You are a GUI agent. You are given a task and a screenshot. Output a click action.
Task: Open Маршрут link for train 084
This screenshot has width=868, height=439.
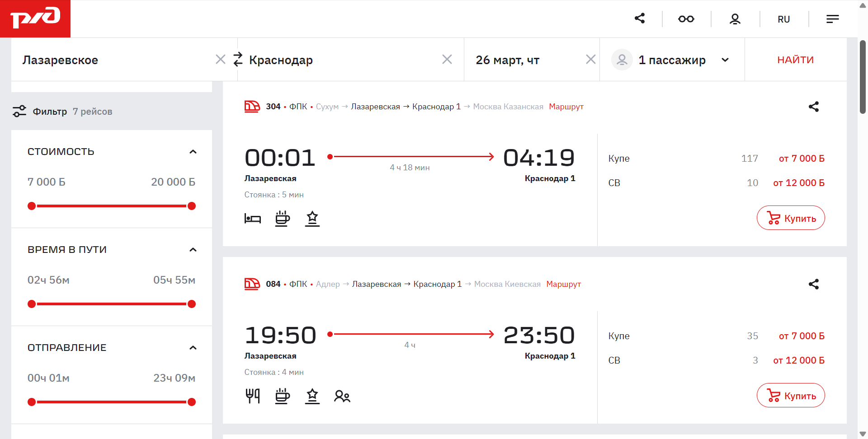[563, 284]
